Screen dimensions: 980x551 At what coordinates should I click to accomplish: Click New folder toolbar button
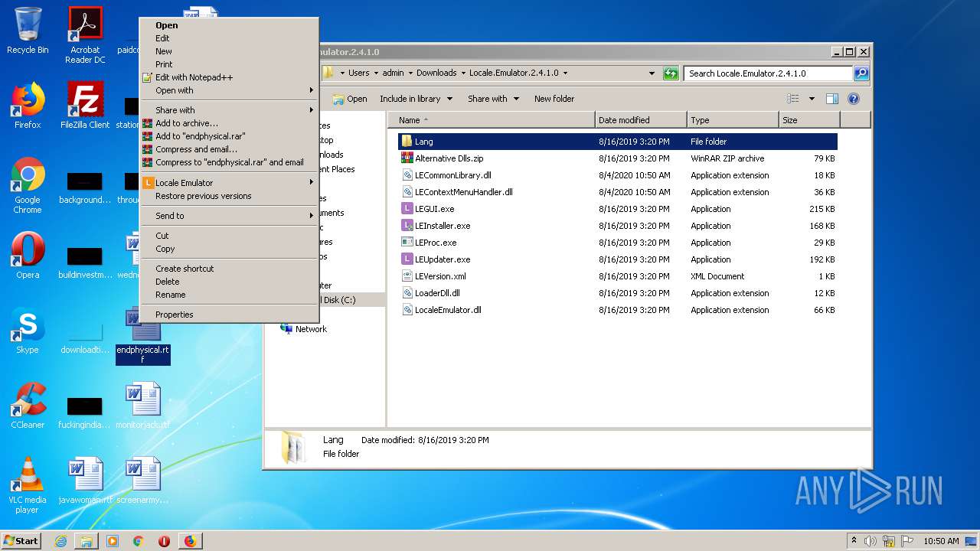(x=554, y=99)
